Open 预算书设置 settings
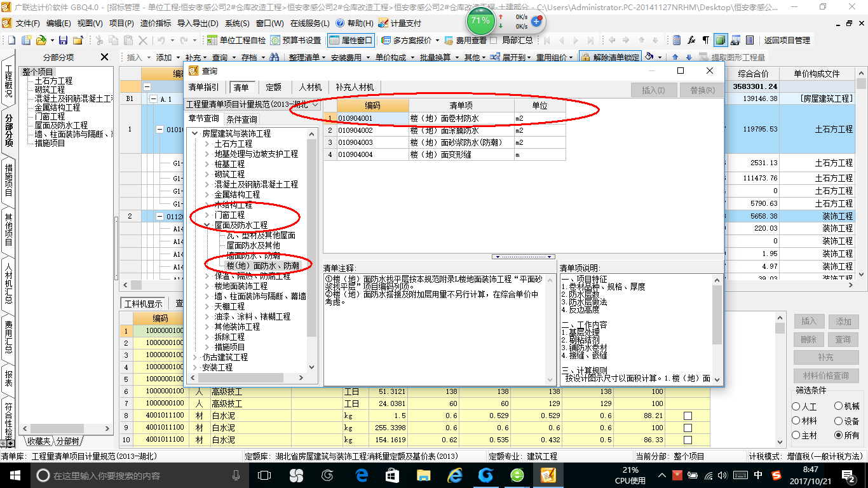The width and height of the screenshot is (868, 488). click(295, 40)
